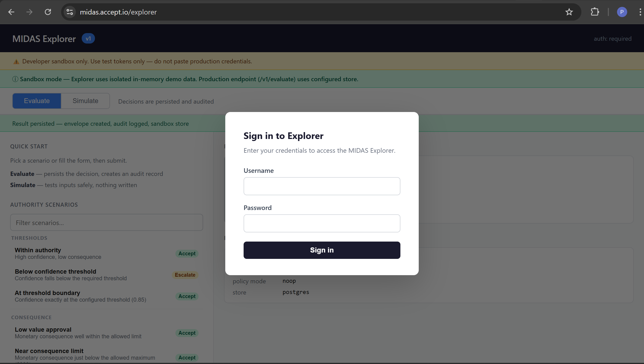Image resolution: width=644 pixels, height=364 pixels.
Task: Click the warning triangle in the sandbox banner
Action: point(16,61)
